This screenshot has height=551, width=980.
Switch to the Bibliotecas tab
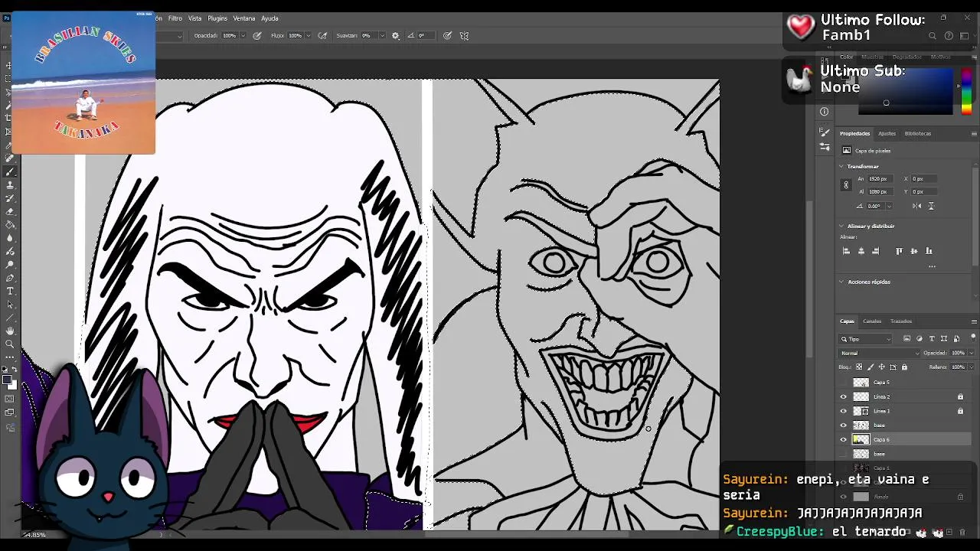(918, 133)
